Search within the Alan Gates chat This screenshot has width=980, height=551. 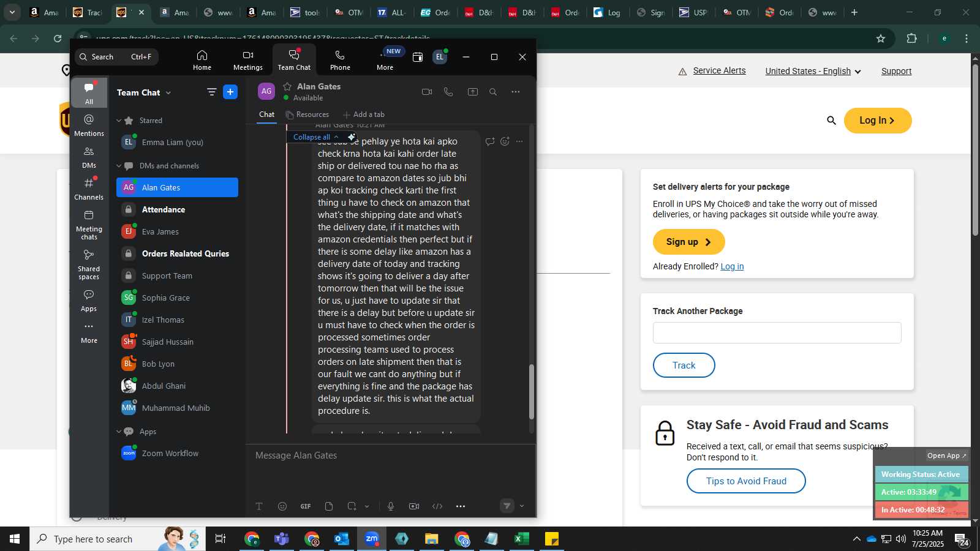493,92
